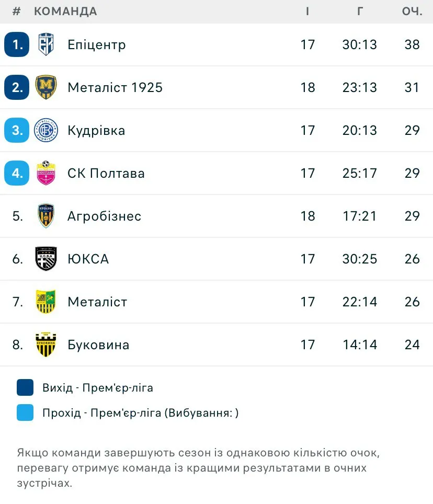Open the Металіст 1925 team link
The image size is (433, 504).
(115, 87)
